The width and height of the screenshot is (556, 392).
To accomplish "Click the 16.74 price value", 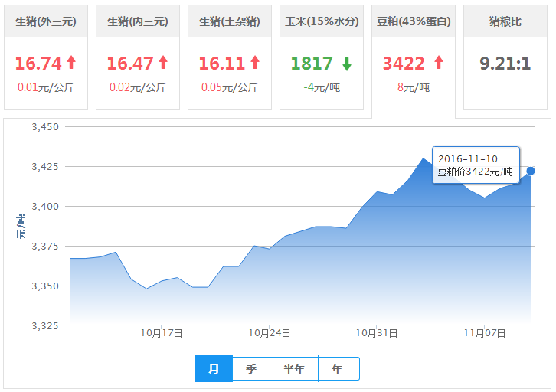I will (38, 64).
